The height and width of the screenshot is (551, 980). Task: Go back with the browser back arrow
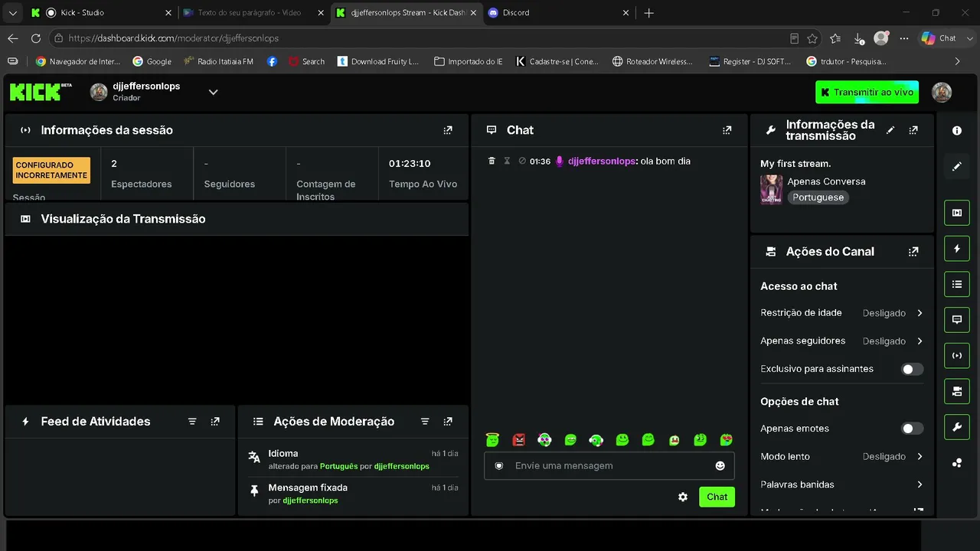click(13, 38)
